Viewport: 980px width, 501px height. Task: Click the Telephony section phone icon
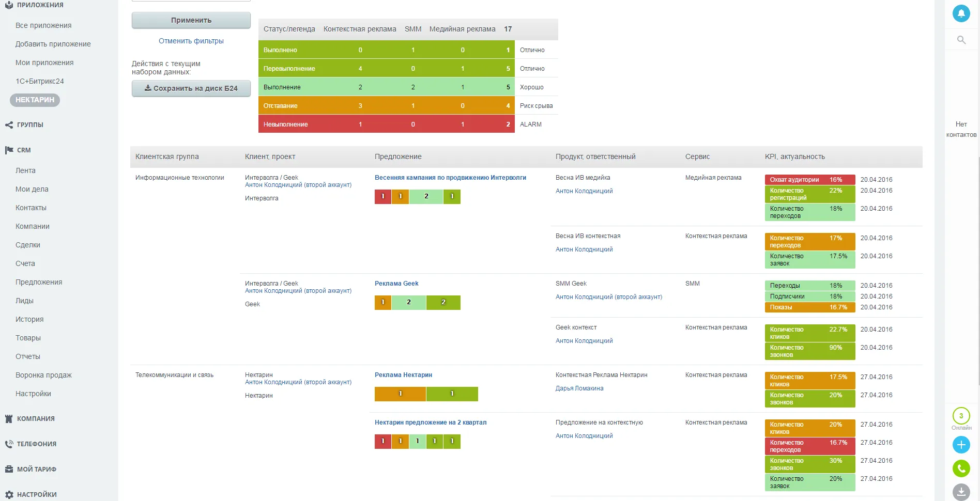point(9,444)
